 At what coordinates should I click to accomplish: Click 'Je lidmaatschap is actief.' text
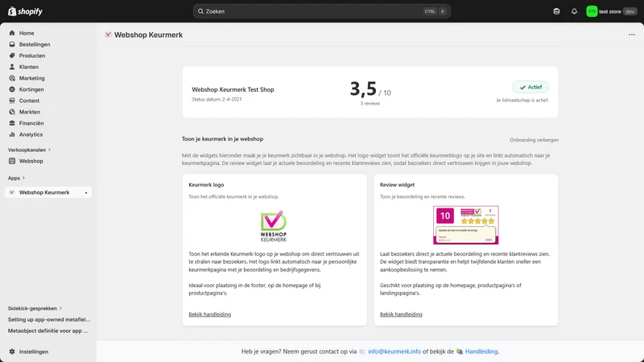tap(522, 100)
